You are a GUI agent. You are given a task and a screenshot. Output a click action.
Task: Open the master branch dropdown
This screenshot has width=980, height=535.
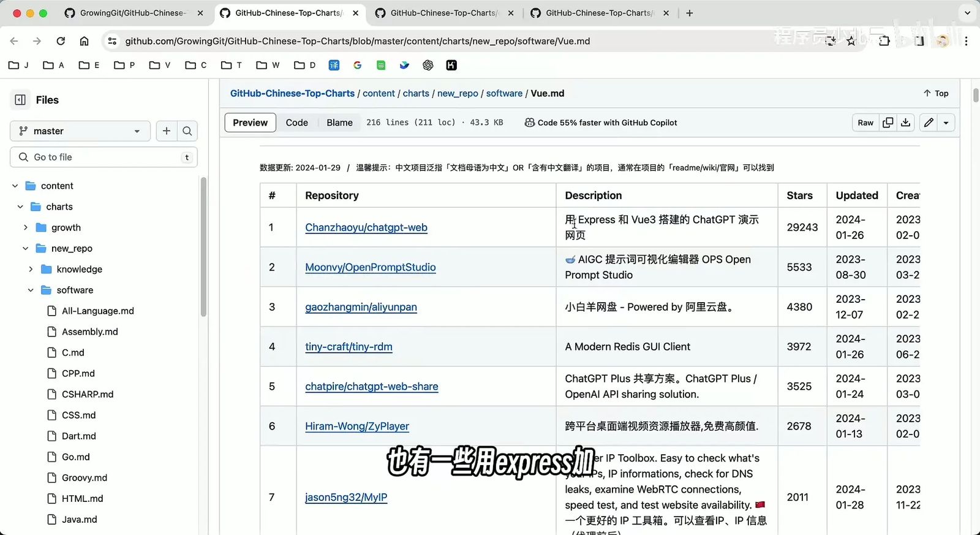pyautogui.click(x=80, y=131)
